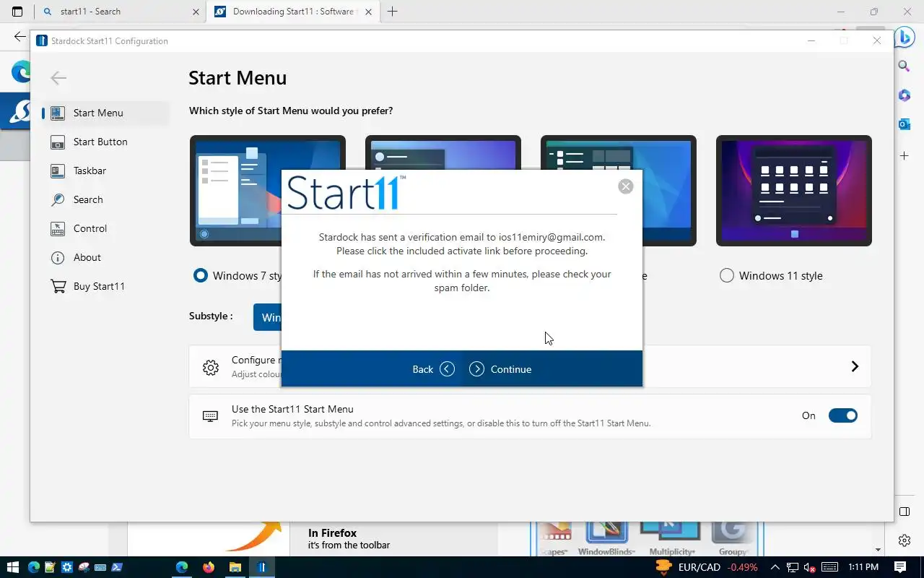Open the Start Button settings section
The image size is (924, 578).
(x=106, y=142)
